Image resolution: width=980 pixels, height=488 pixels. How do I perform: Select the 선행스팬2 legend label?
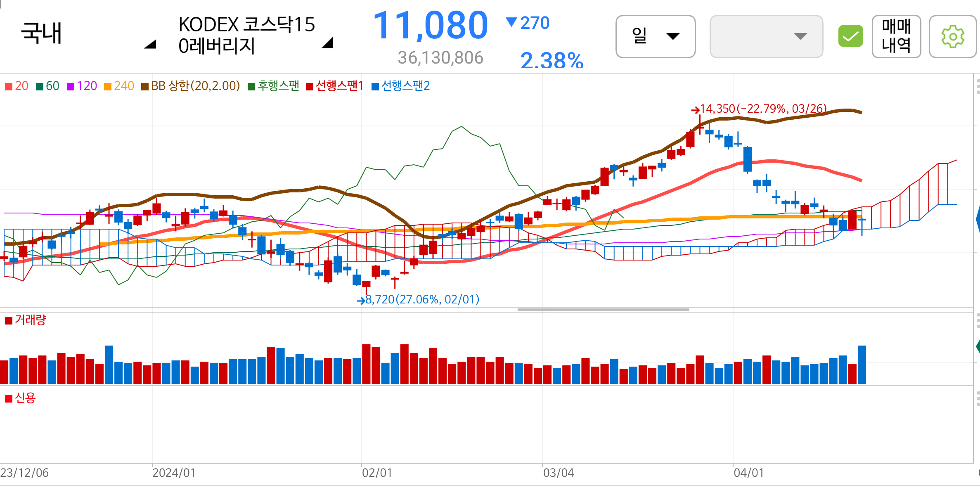tap(406, 86)
